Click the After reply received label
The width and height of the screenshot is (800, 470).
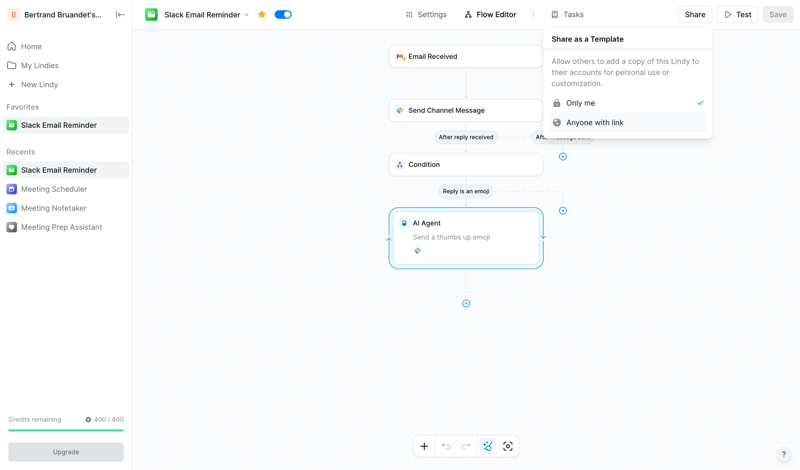[x=466, y=137]
